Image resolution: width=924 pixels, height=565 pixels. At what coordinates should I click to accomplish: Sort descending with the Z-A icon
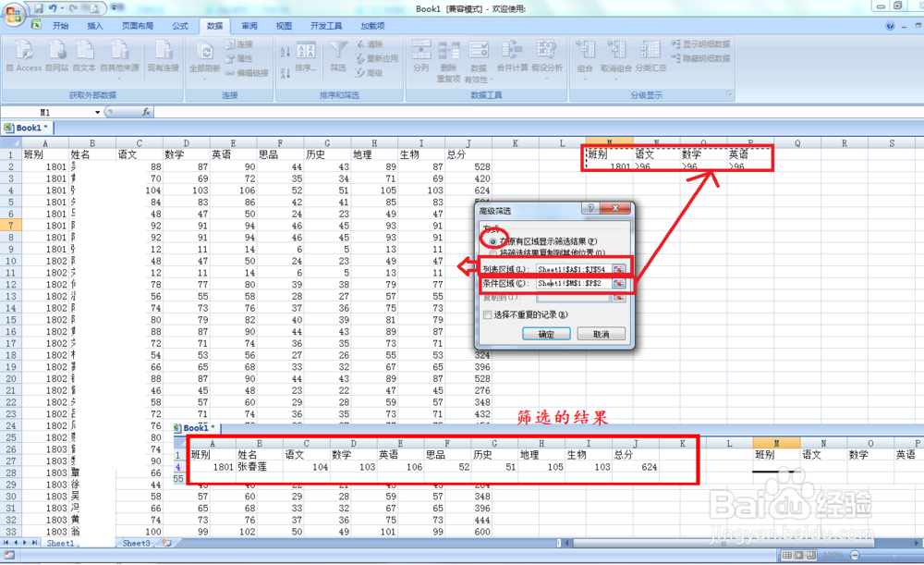(286, 73)
